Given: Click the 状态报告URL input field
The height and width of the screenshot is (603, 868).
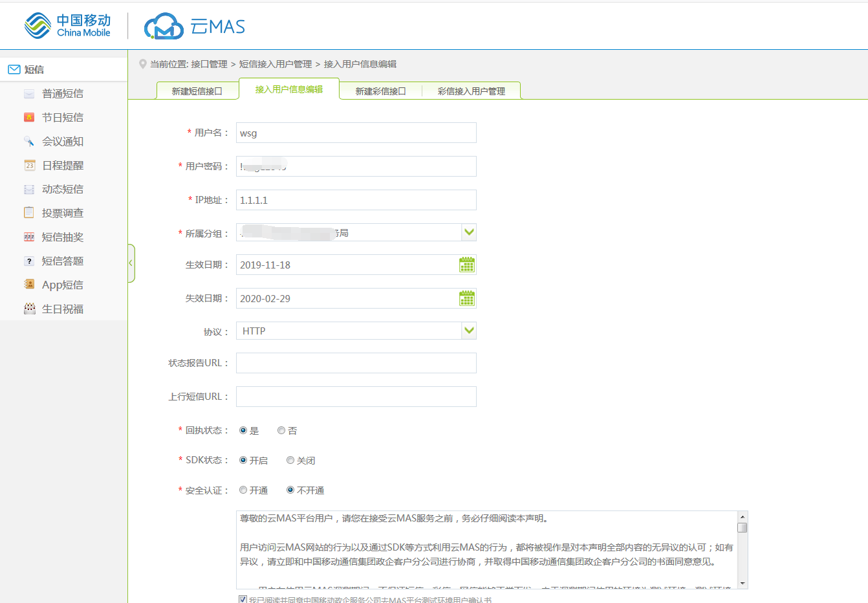Looking at the screenshot, I should point(356,363).
